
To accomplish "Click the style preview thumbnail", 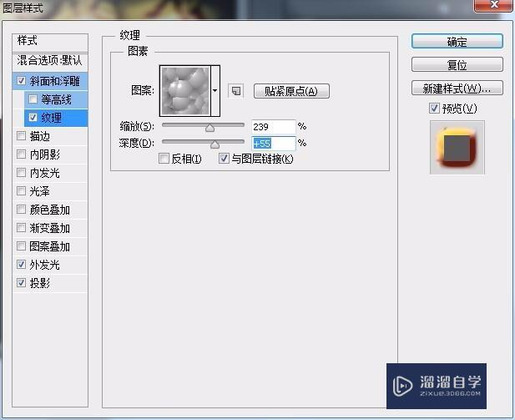I will click(x=457, y=147).
